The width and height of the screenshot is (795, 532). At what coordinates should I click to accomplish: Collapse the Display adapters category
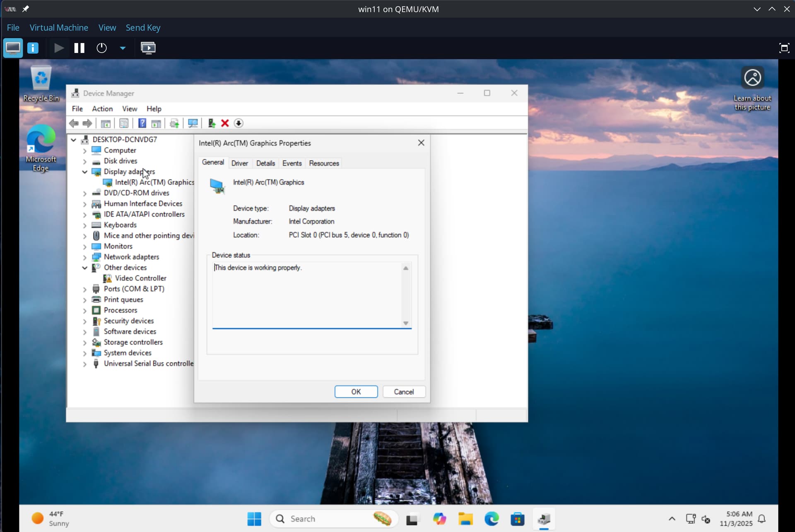84,172
